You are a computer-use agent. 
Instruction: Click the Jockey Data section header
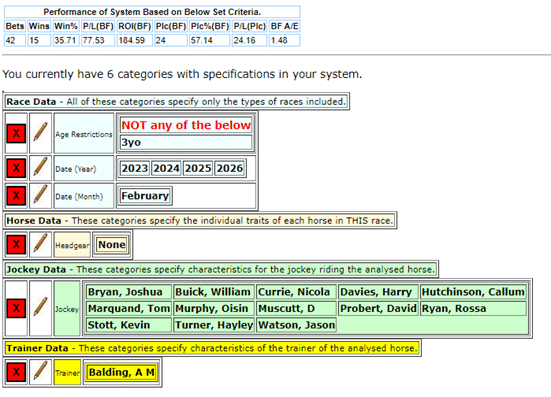pyautogui.click(x=221, y=269)
